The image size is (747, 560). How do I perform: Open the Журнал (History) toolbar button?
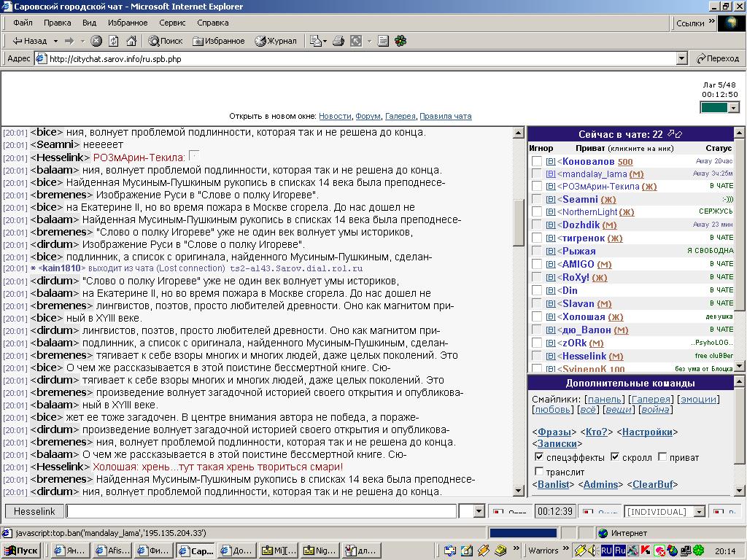(275, 41)
